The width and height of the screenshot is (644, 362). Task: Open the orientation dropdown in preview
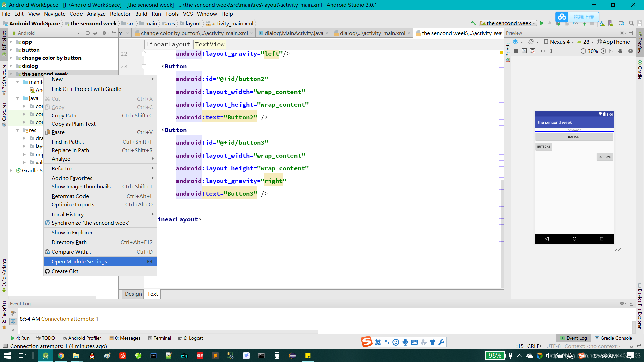click(x=533, y=42)
